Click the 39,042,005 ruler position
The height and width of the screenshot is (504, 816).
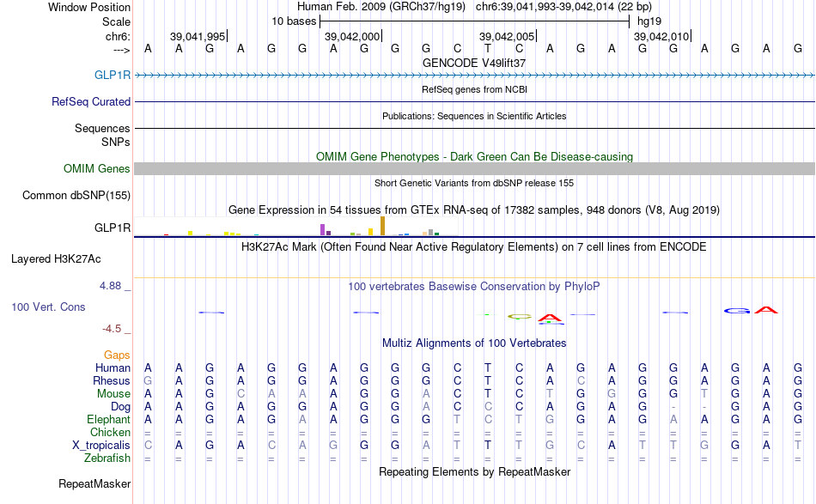click(x=507, y=36)
